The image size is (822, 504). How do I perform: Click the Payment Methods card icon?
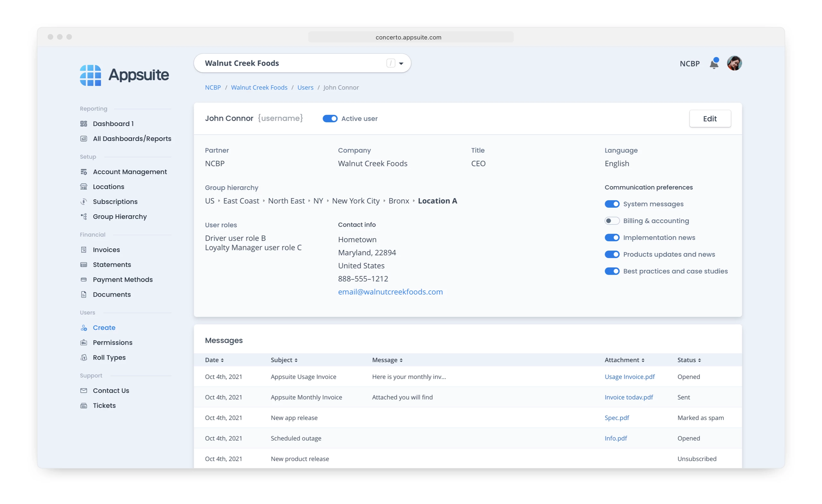tap(84, 280)
